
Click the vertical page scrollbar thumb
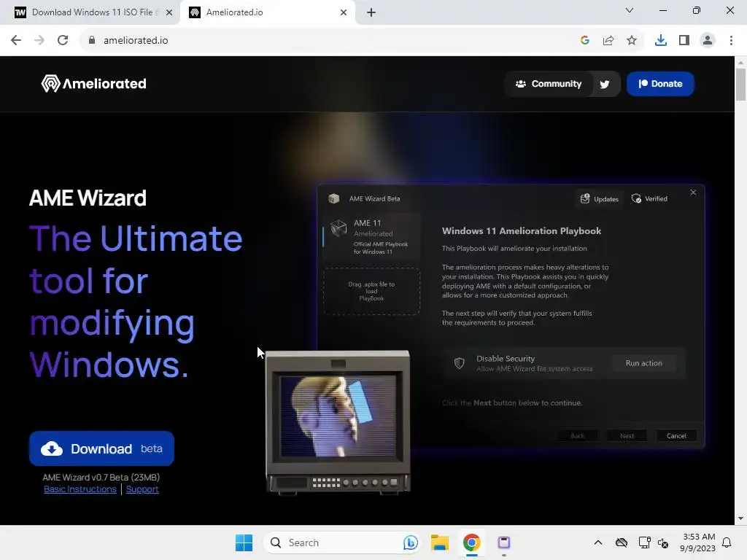740,85
